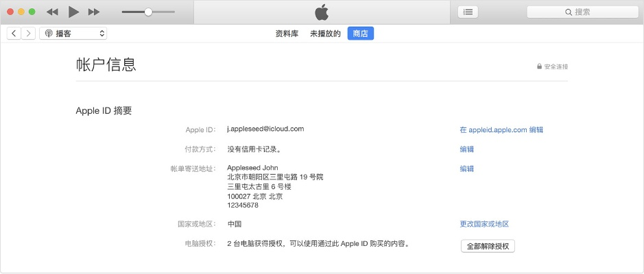Screen dimensions: 644x274
Task: Select the 商店 tab
Action: 361,34
